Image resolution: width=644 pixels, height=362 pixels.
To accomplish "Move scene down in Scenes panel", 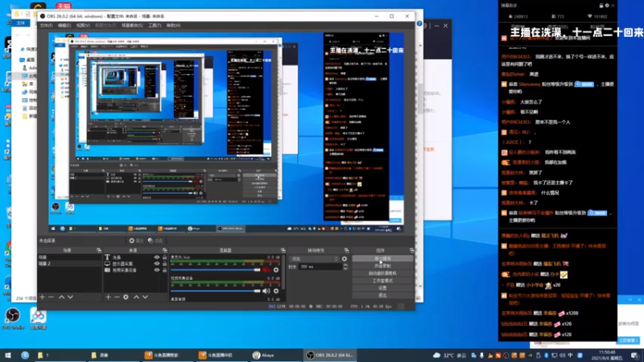I will click(x=70, y=297).
